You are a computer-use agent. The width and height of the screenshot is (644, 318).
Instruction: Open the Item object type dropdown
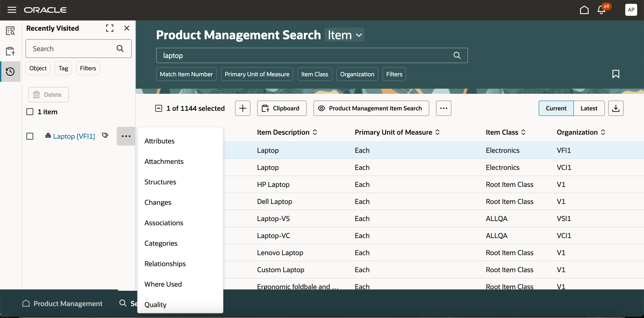(x=345, y=35)
